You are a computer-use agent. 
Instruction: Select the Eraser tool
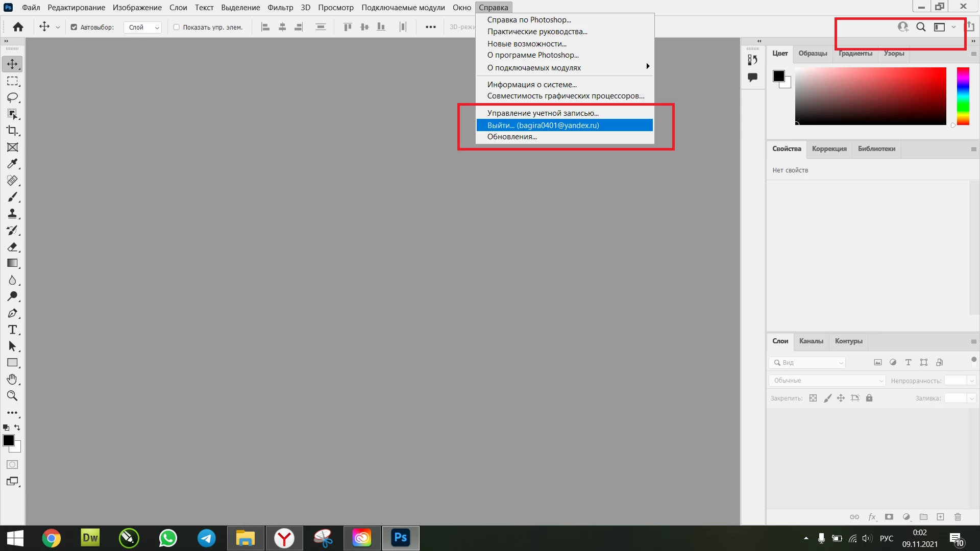[x=12, y=247]
